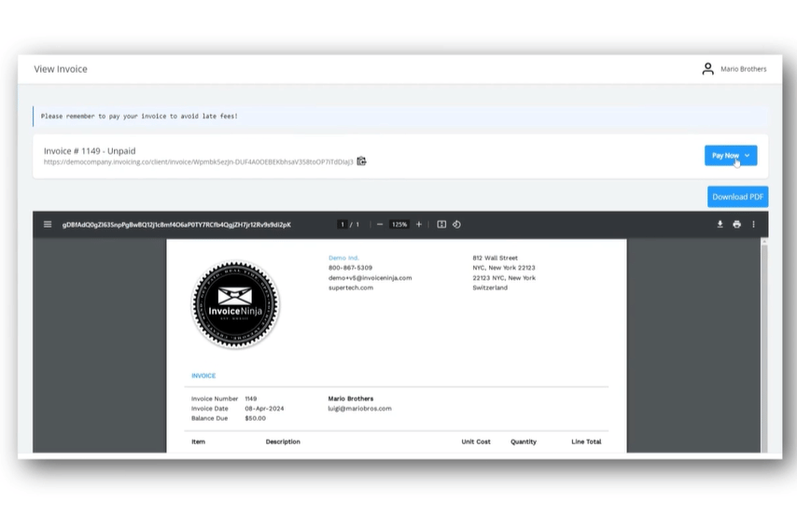Click the InvoiceNinja logo in the PDF
The height and width of the screenshot is (532, 797).
click(235, 304)
